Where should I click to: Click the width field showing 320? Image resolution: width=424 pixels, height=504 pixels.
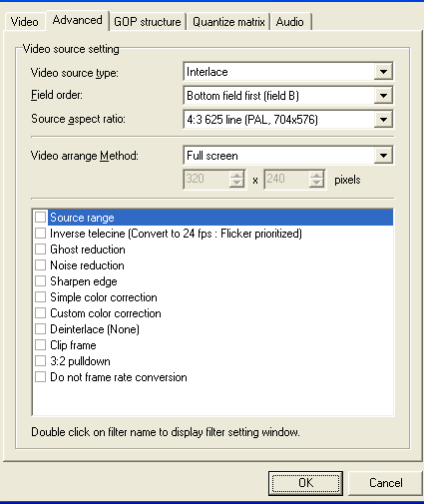pyautogui.click(x=207, y=180)
